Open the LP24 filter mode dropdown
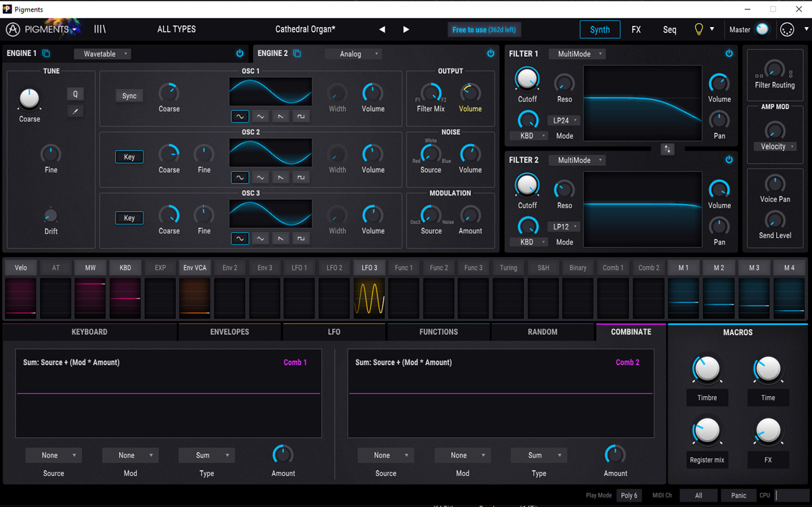 (x=564, y=120)
